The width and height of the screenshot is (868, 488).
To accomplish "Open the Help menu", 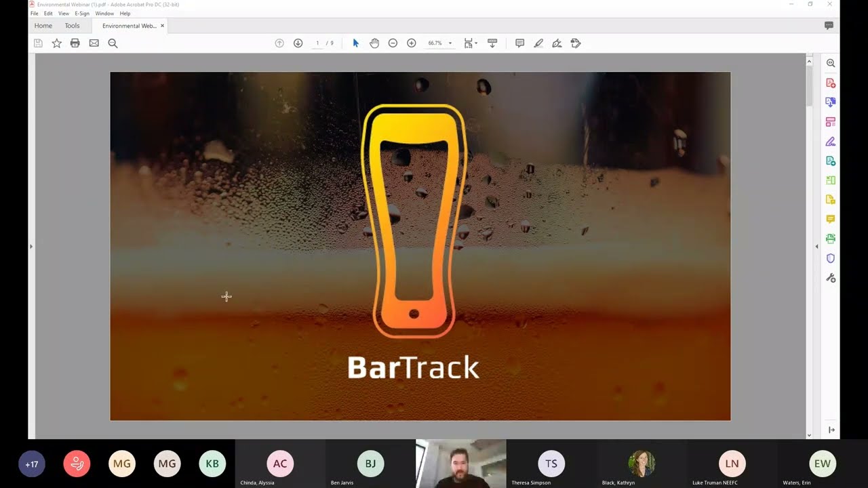I will pos(125,14).
